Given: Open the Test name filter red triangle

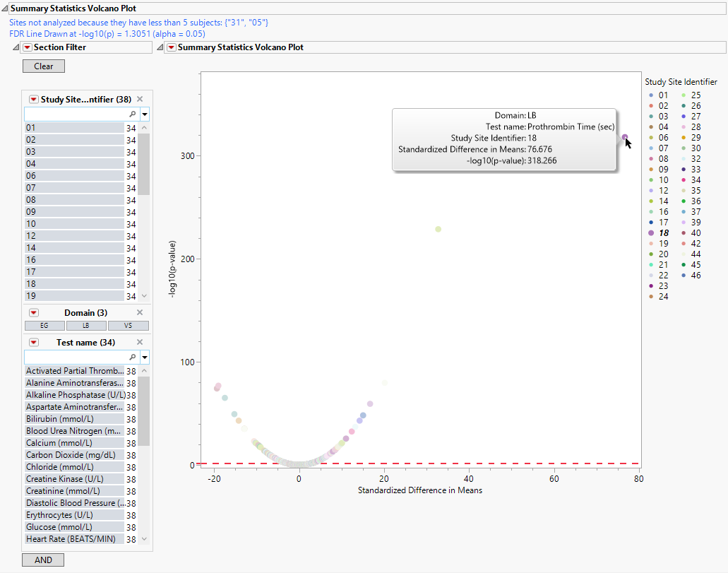Looking at the screenshot, I should [34, 343].
